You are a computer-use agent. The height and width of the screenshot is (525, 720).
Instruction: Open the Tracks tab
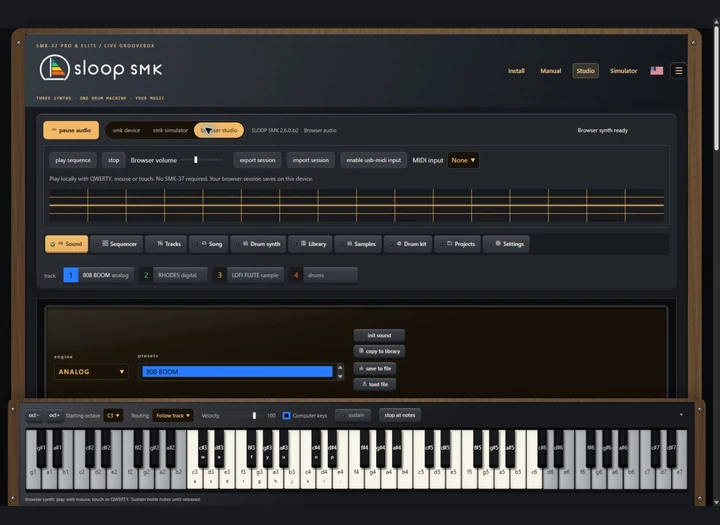(x=166, y=244)
